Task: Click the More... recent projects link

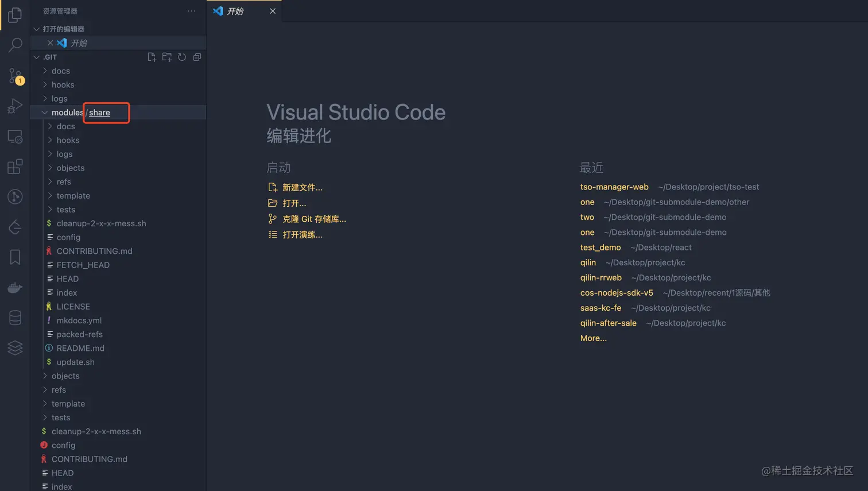Action: [594, 338]
